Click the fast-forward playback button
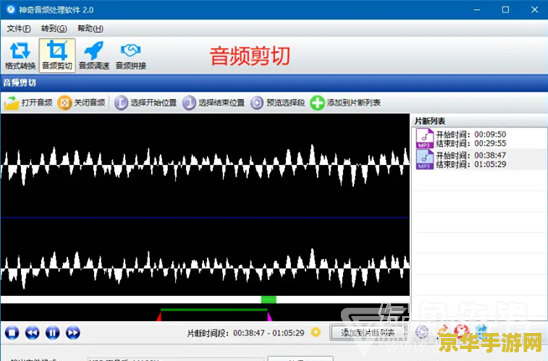Image resolution: width=548 pixels, height=361 pixels. coord(73,333)
